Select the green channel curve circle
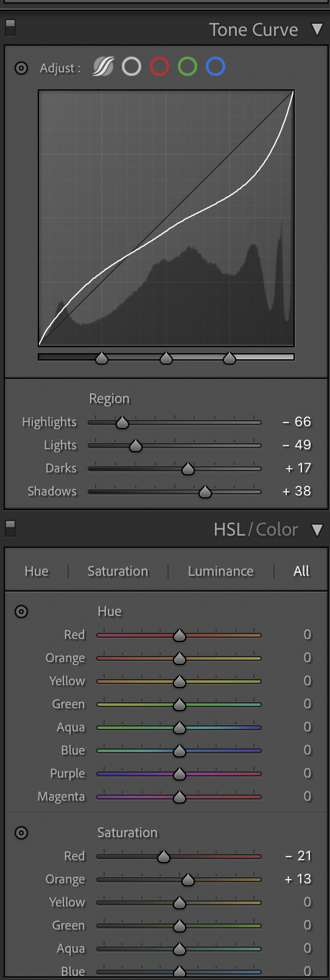Image resolution: width=330 pixels, height=980 pixels. (x=188, y=66)
